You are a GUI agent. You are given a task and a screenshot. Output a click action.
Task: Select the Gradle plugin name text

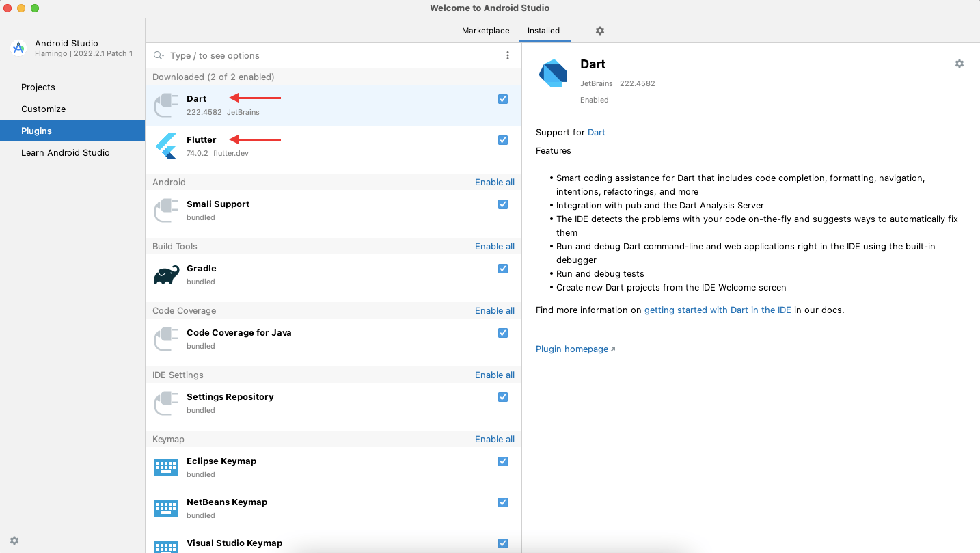click(202, 268)
